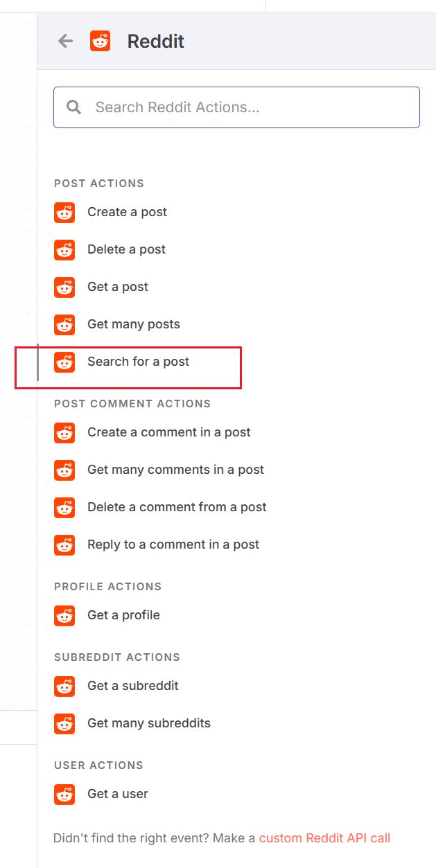
Task: Click the Reddit icon beside Delete a post
Action: click(x=64, y=250)
